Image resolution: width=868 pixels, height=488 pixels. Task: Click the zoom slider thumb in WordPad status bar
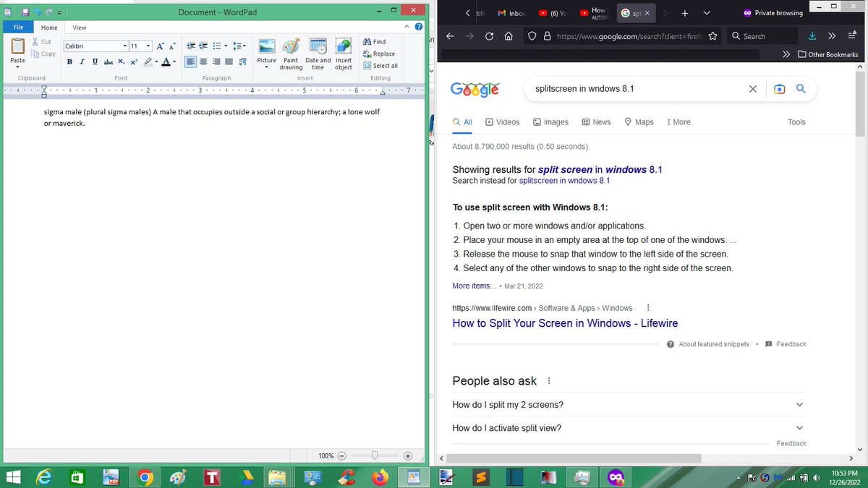pyautogui.click(x=375, y=455)
